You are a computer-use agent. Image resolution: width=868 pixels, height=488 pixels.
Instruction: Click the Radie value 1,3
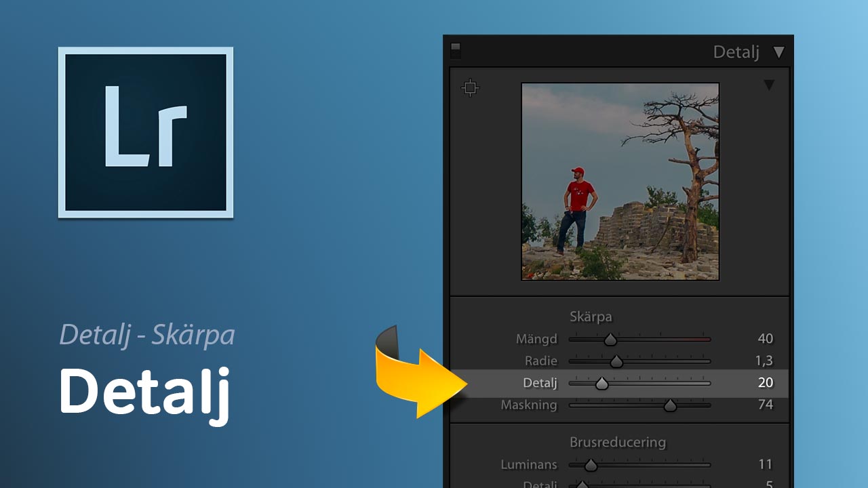coord(764,361)
